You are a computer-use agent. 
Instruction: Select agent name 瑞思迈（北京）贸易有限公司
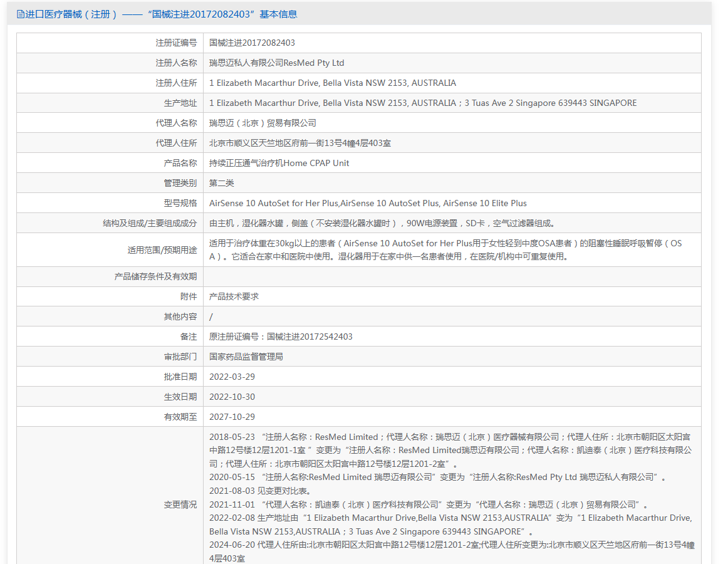pos(263,123)
